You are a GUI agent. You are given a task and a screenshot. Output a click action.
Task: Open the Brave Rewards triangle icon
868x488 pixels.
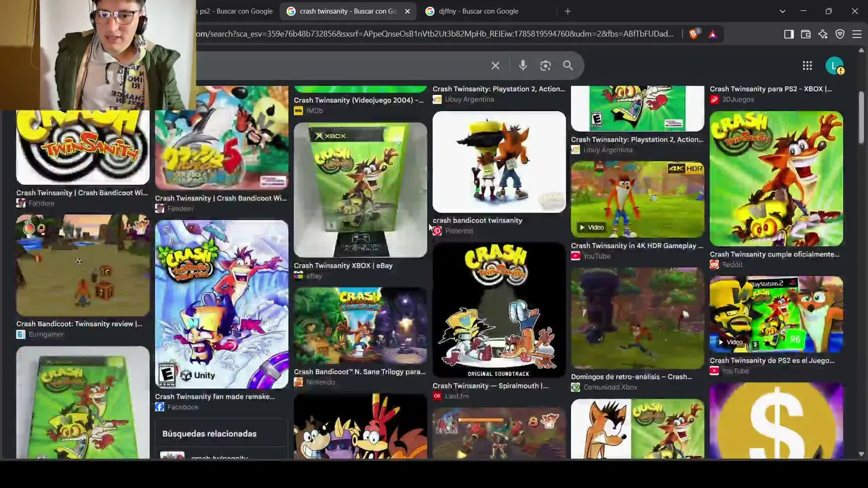click(x=712, y=34)
